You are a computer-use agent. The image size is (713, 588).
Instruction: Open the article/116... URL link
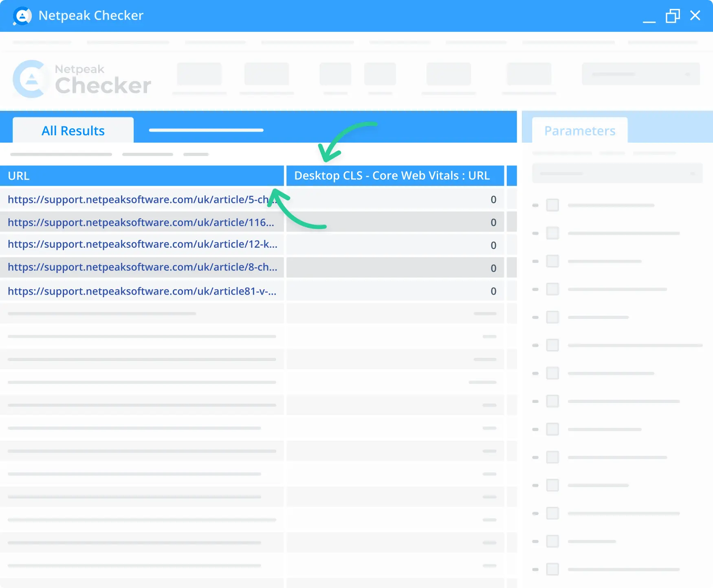(141, 222)
